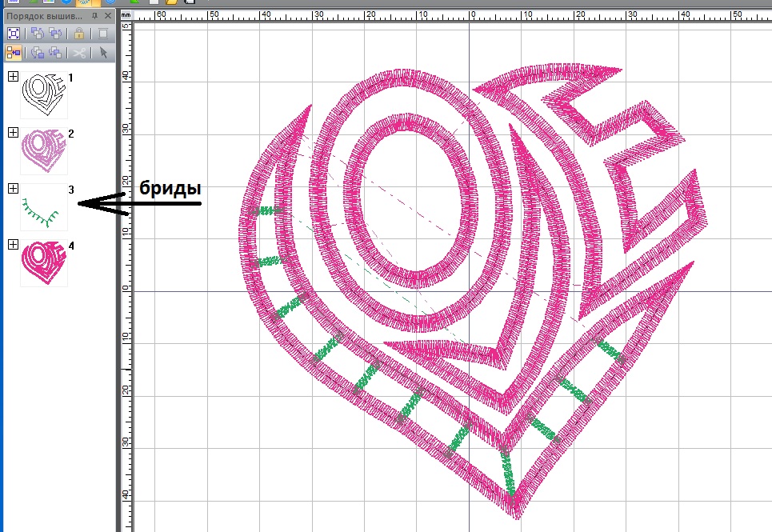Click the padlock lock icon

[79, 34]
